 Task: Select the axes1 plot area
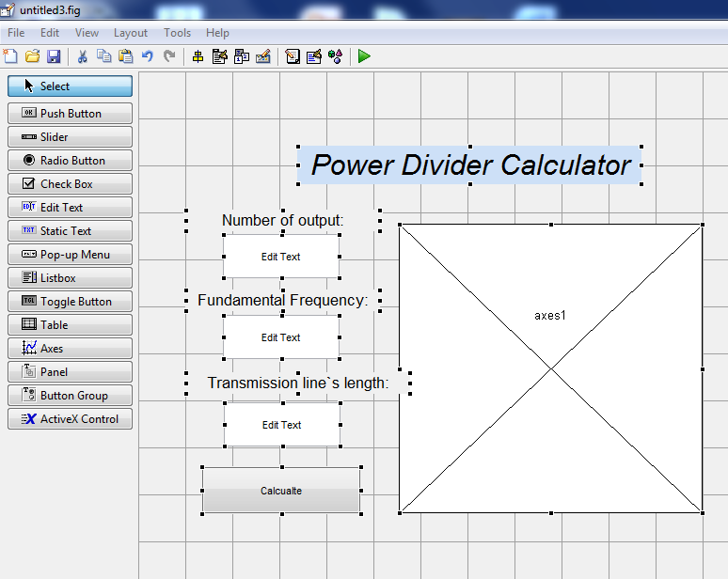pyautogui.click(x=551, y=368)
